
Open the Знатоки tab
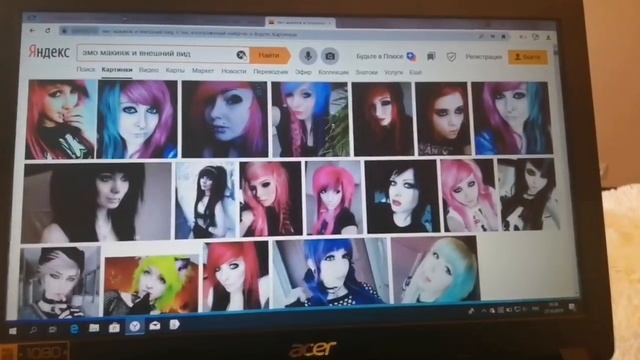pos(366,72)
